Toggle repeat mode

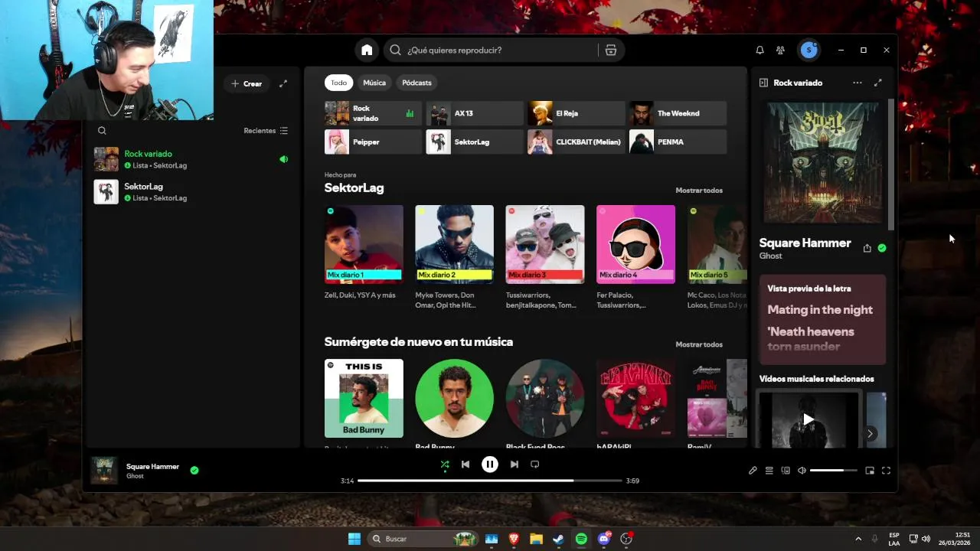[535, 464]
